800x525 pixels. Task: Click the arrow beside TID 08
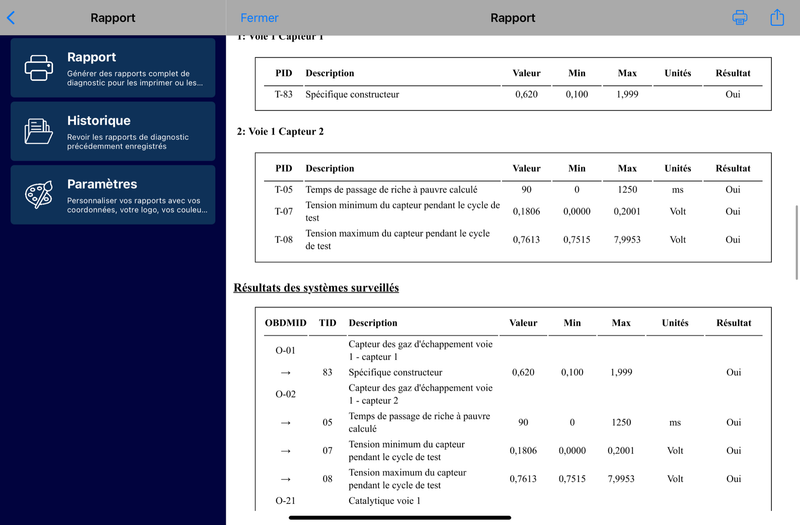pos(285,479)
